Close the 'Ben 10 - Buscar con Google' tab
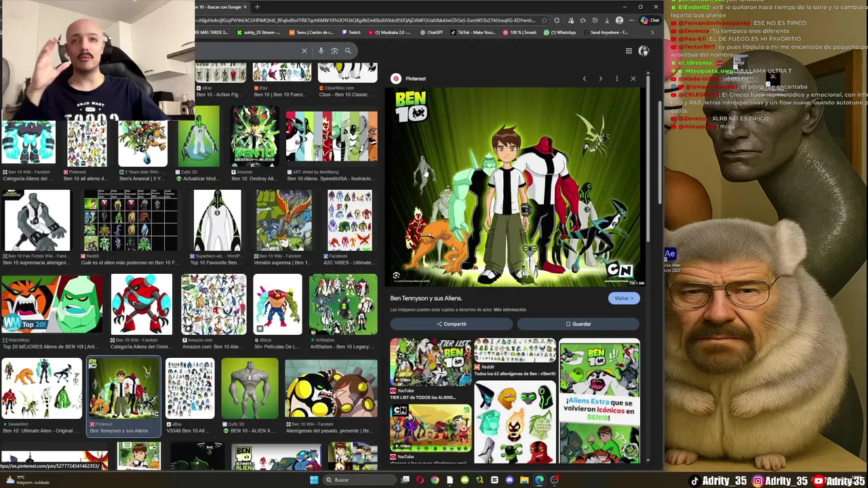Screen dimensions: 868x488 (245, 7)
